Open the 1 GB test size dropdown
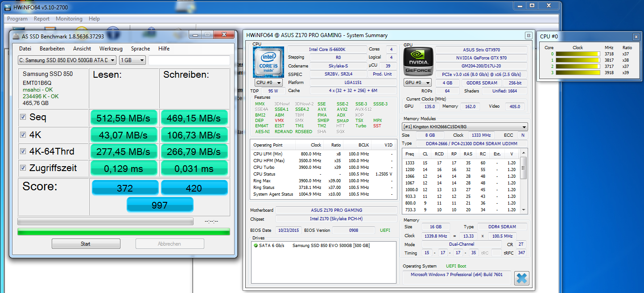Viewport: 644px width, 293px height. (x=132, y=60)
